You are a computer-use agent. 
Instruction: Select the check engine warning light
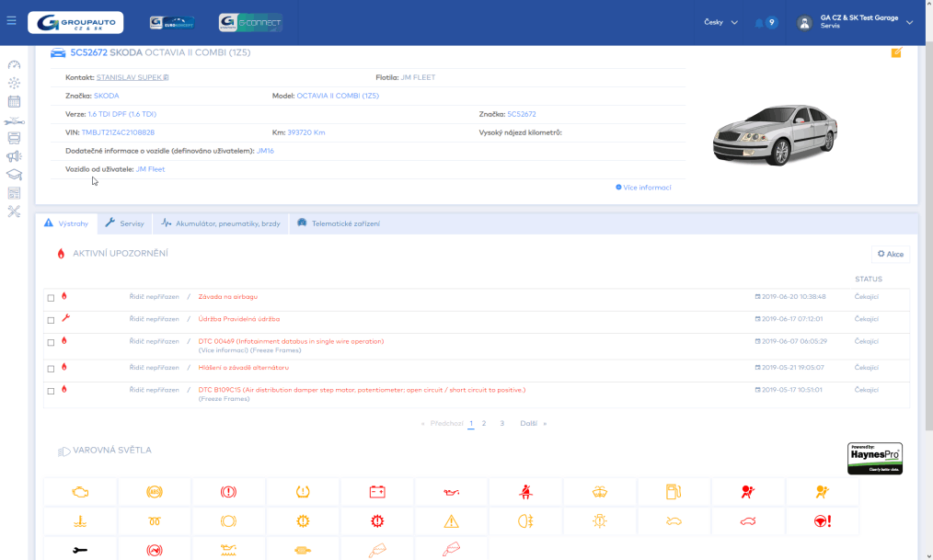coord(80,492)
